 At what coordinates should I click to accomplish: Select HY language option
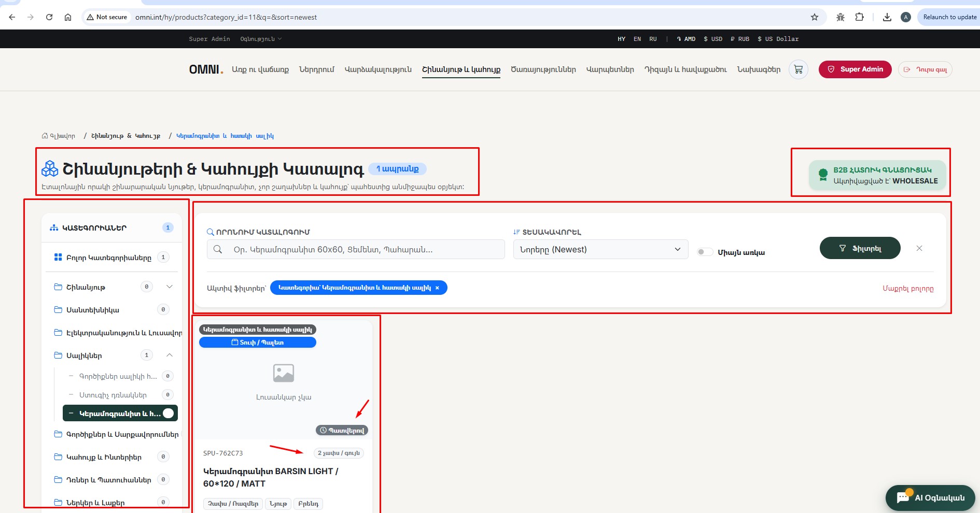pyautogui.click(x=622, y=39)
